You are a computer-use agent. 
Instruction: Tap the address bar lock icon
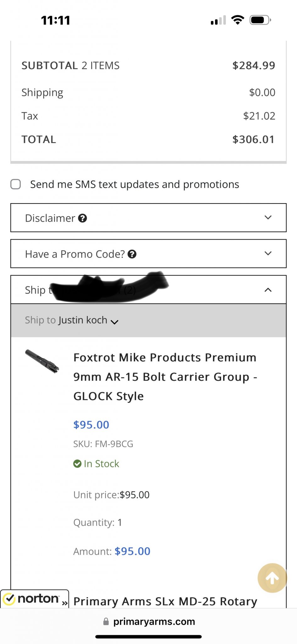click(106, 621)
